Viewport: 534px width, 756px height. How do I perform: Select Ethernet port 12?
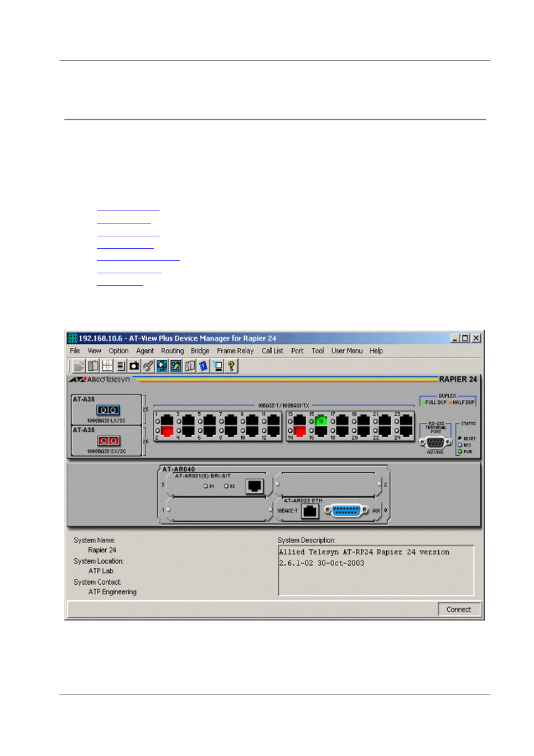pyautogui.click(x=273, y=431)
